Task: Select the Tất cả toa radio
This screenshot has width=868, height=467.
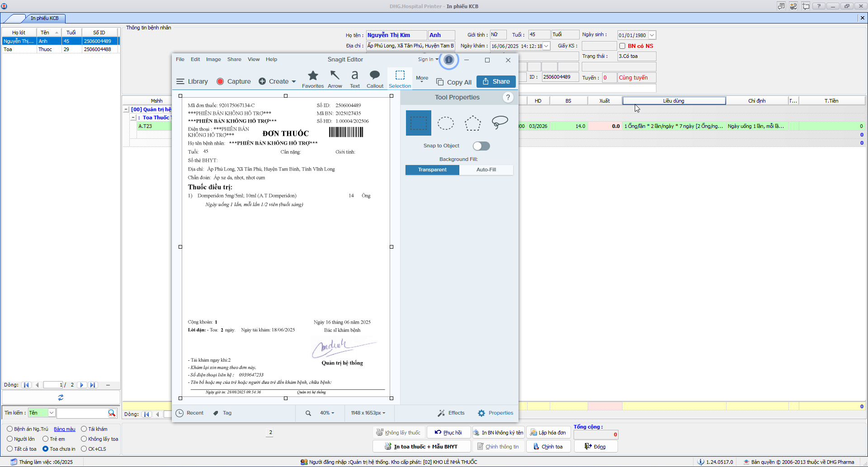Action: point(9,449)
